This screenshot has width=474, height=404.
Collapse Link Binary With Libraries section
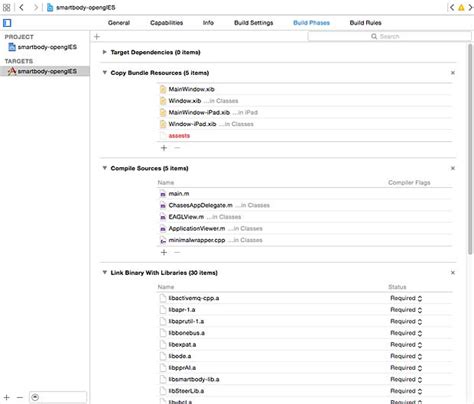104,272
